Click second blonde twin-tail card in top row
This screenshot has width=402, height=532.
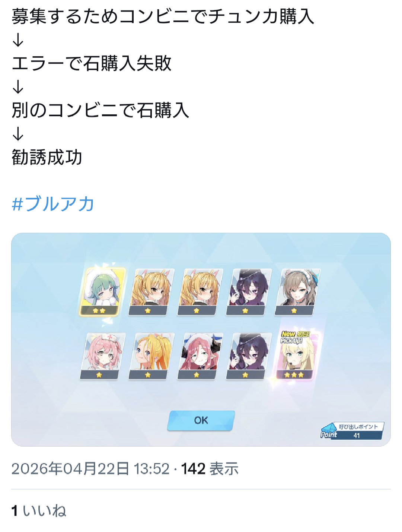[x=200, y=292]
